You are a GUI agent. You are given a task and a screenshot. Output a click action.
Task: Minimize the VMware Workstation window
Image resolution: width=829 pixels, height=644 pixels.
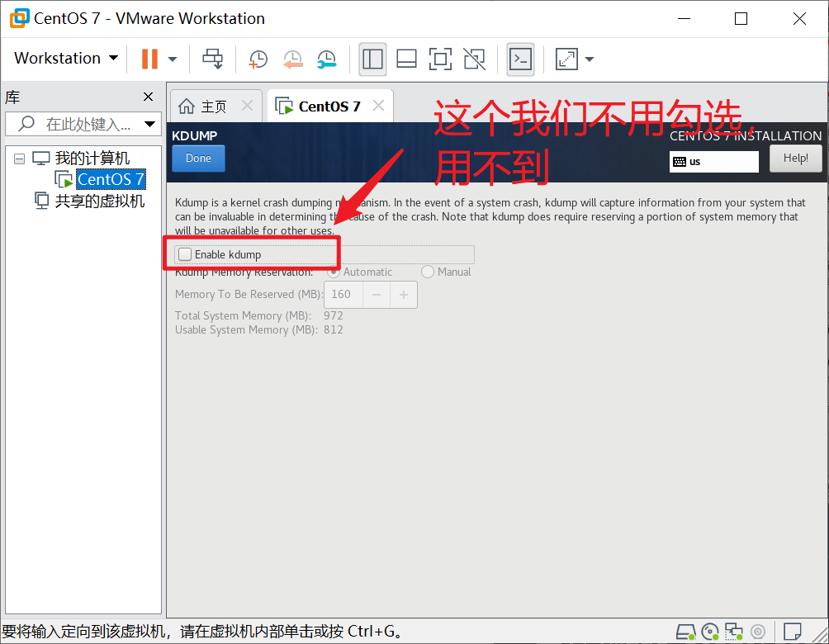coord(685,18)
